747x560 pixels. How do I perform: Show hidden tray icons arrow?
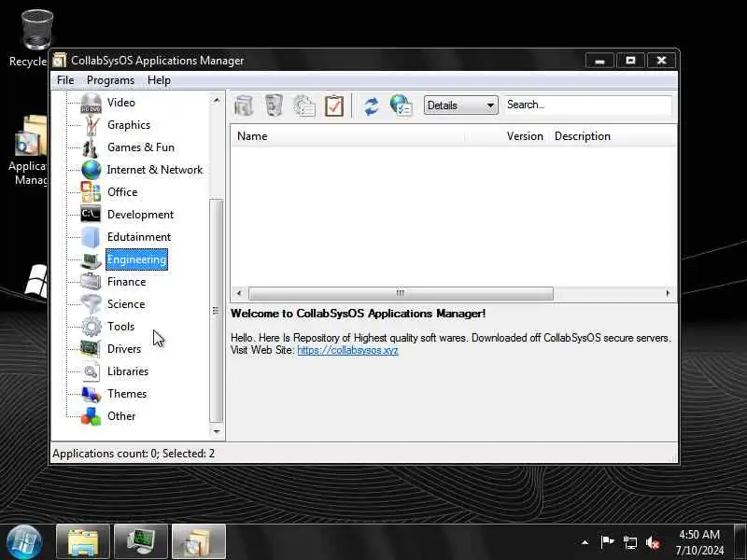click(585, 542)
